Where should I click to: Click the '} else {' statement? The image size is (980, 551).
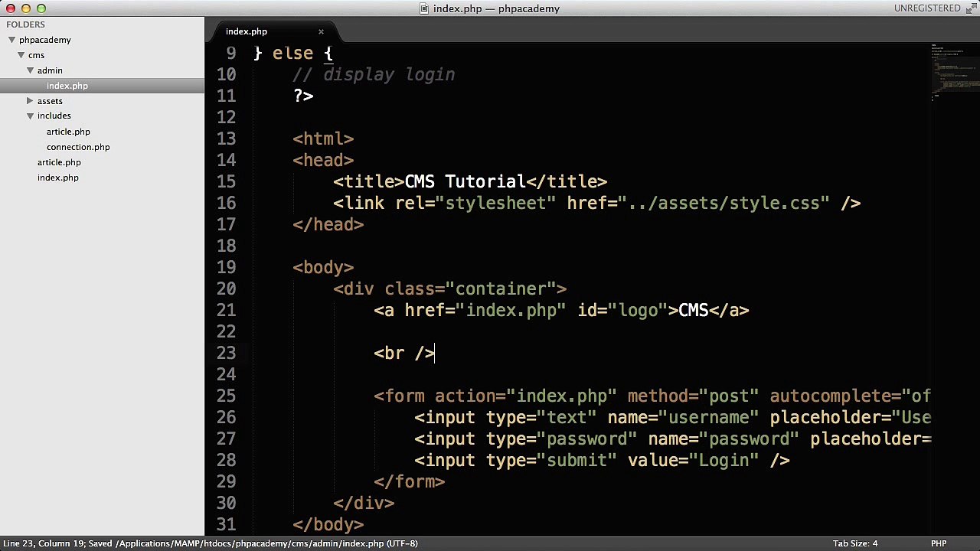point(292,53)
